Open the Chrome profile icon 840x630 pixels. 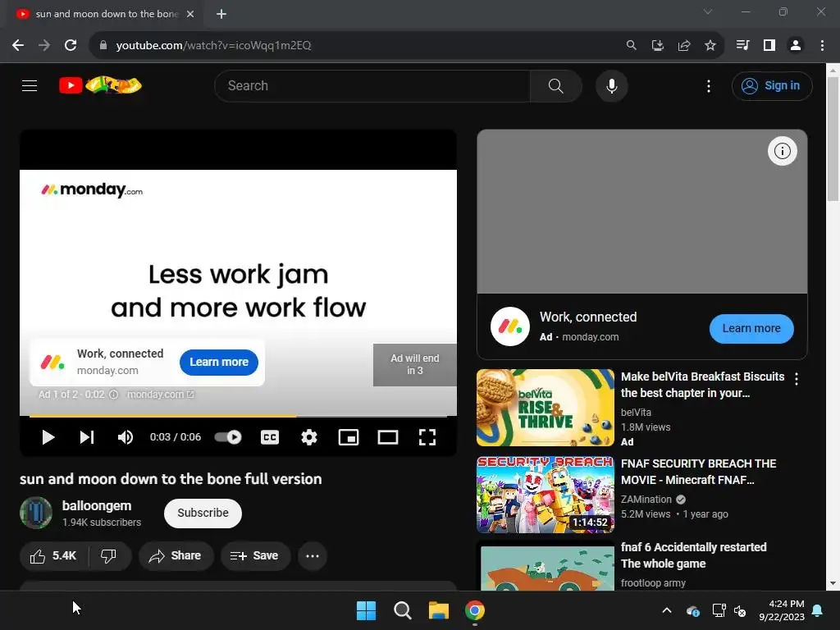(x=796, y=46)
